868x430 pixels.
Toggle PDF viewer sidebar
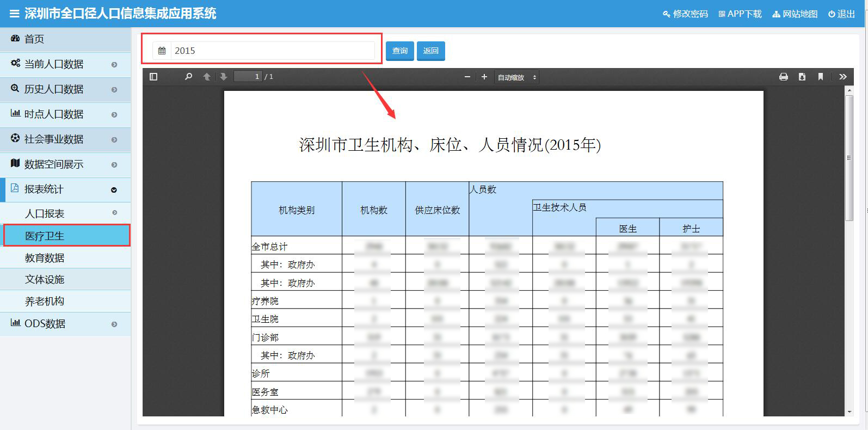coord(153,77)
